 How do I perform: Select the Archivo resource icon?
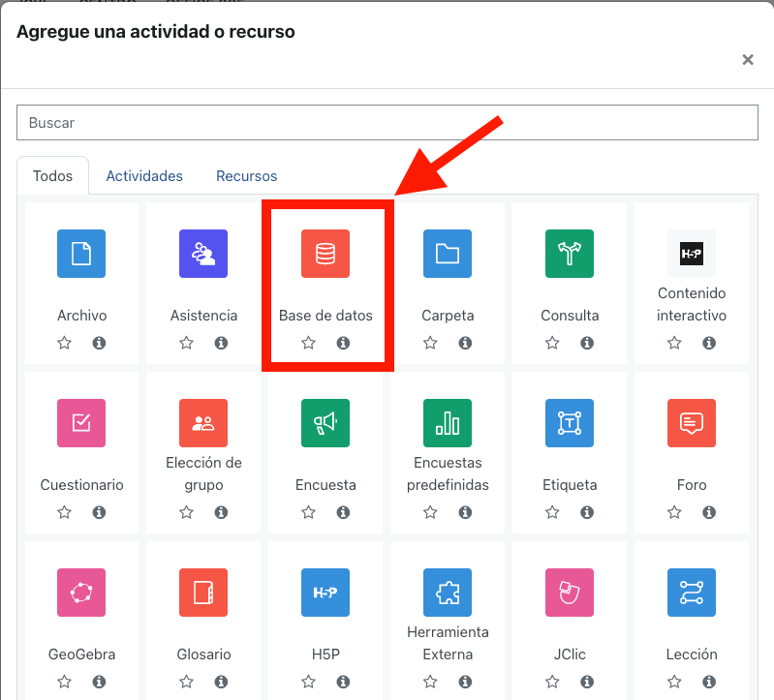coord(81,254)
